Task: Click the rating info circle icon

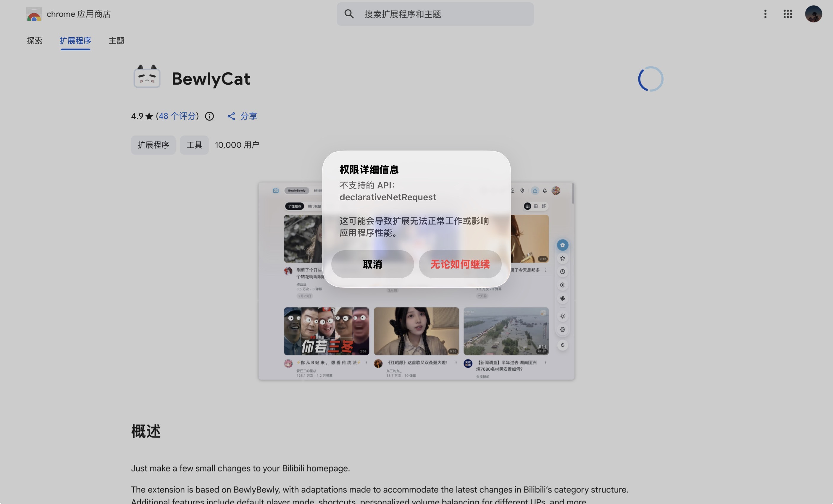Action: (x=209, y=116)
